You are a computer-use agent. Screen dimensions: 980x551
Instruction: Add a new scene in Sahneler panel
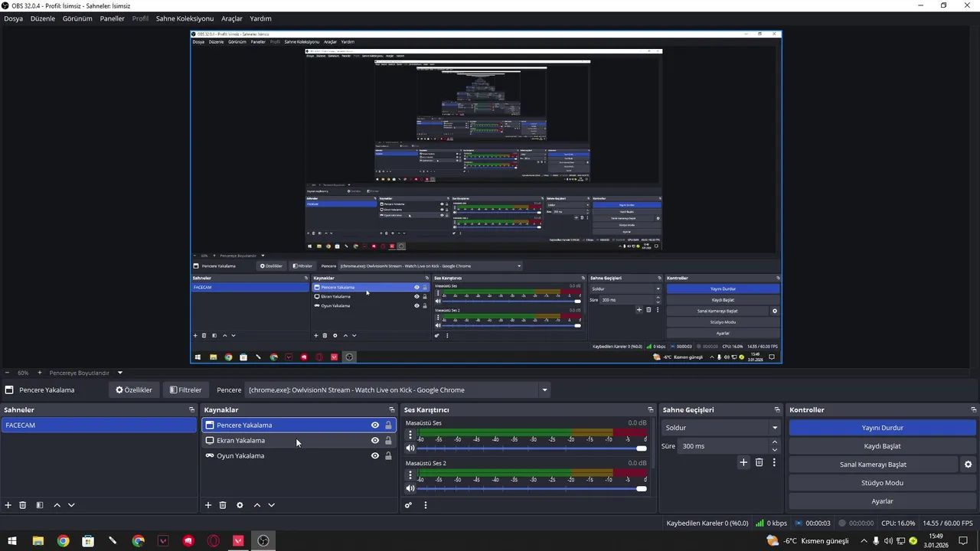pos(8,505)
